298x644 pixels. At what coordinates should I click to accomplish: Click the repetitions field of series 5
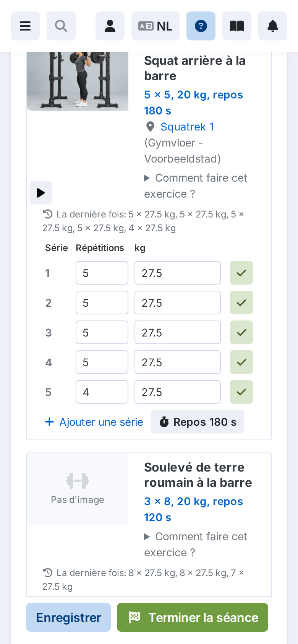click(102, 392)
